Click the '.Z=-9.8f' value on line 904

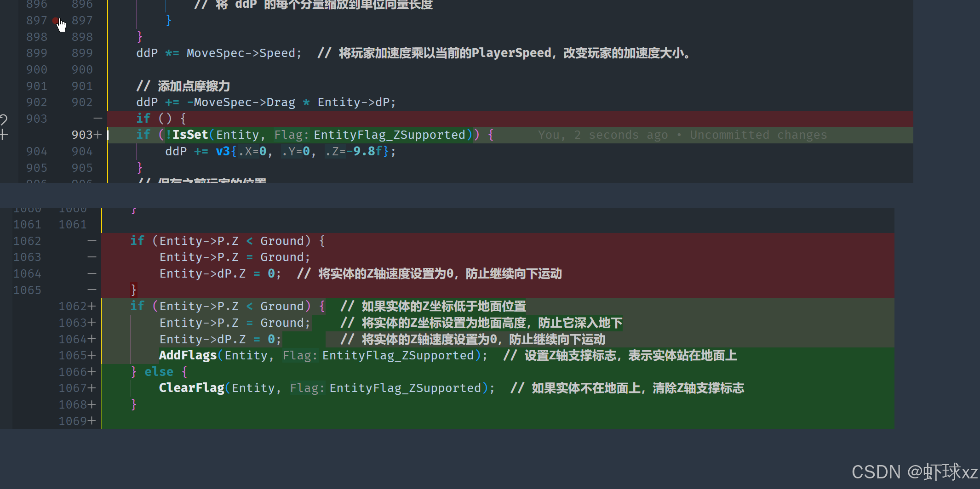click(x=354, y=151)
